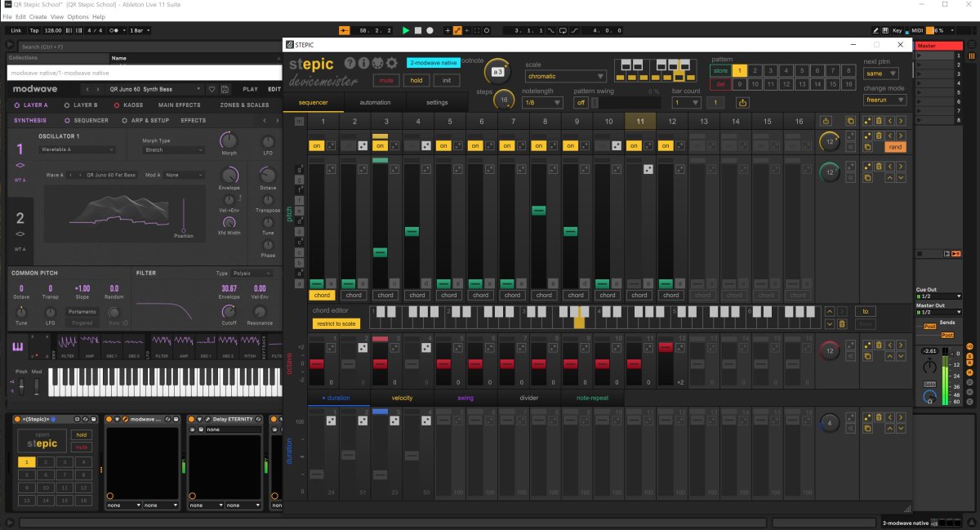Screen dimensions: 980x530
Task: Click the Ableton Key map button
Action: pos(898,30)
